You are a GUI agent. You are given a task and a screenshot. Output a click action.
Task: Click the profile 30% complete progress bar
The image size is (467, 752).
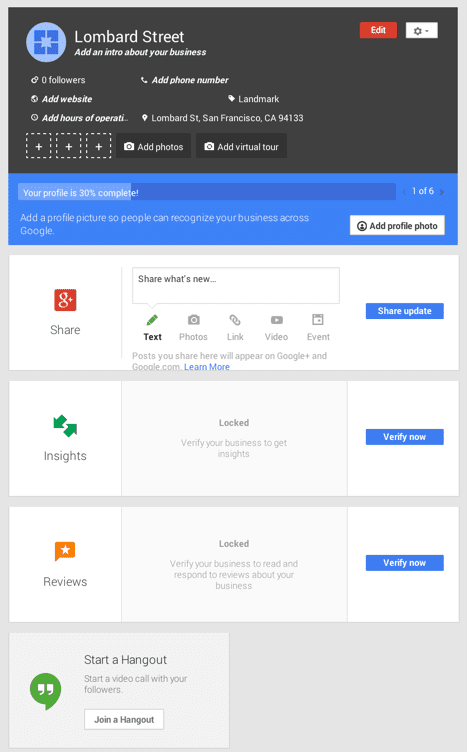207,192
